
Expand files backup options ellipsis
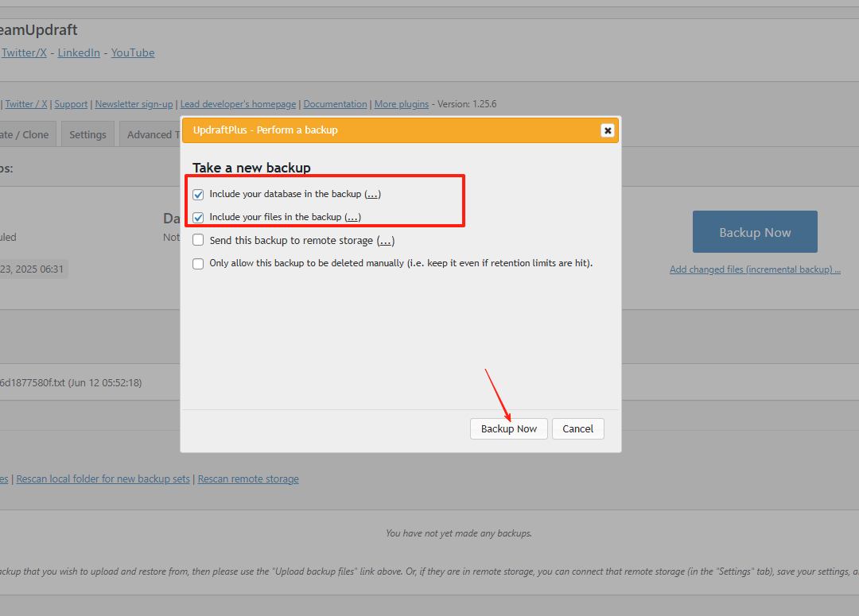point(352,218)
